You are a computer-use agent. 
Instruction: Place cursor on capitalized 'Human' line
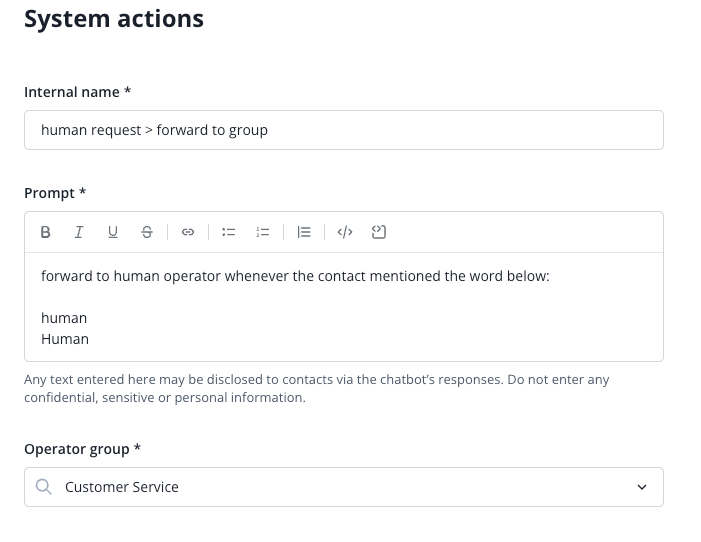[65, 339]
